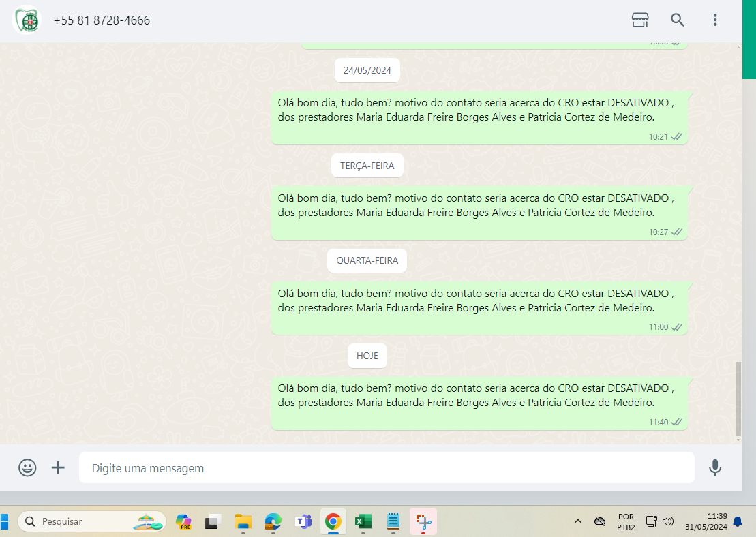Open the business catalog storefront icon
Viewport: 756px width, 537px height.
tap(640, 20)
